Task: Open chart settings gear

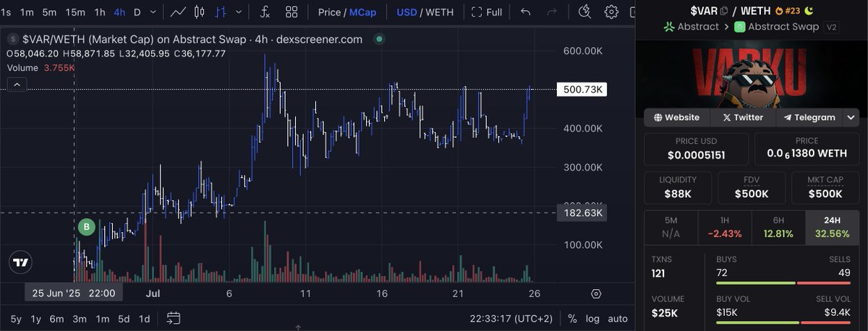Action: pos(612,12)
